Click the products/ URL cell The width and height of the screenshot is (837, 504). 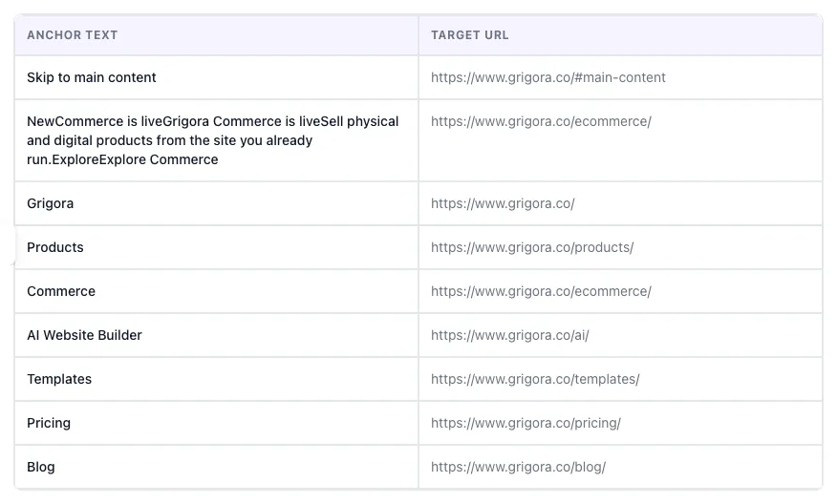620,247
